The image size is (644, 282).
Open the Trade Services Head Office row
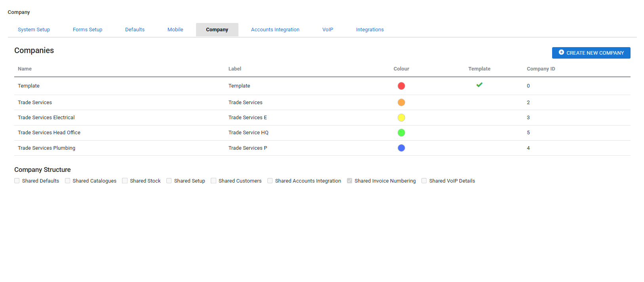tap(49, 133)
